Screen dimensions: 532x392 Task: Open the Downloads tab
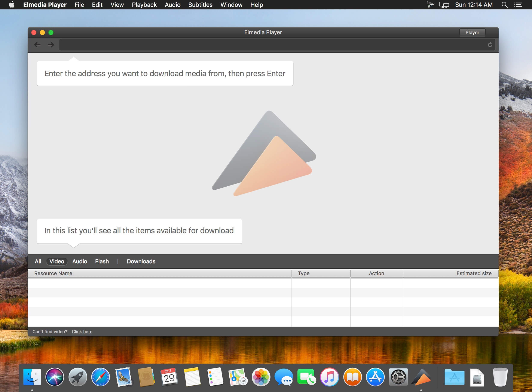point(141,261)
